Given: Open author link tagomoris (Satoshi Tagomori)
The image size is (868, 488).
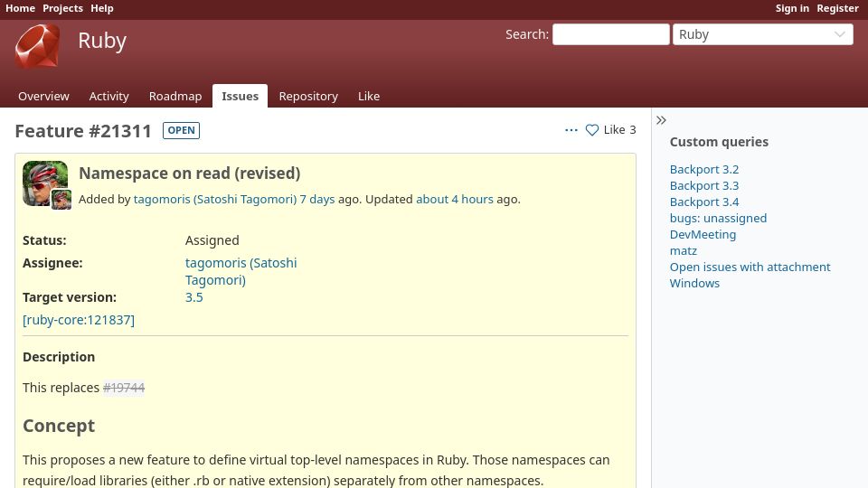Looking at the screenshot, I should [215, 199].
